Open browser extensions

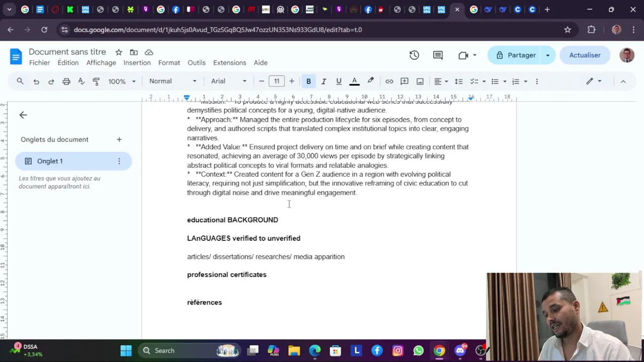(591, 30)
